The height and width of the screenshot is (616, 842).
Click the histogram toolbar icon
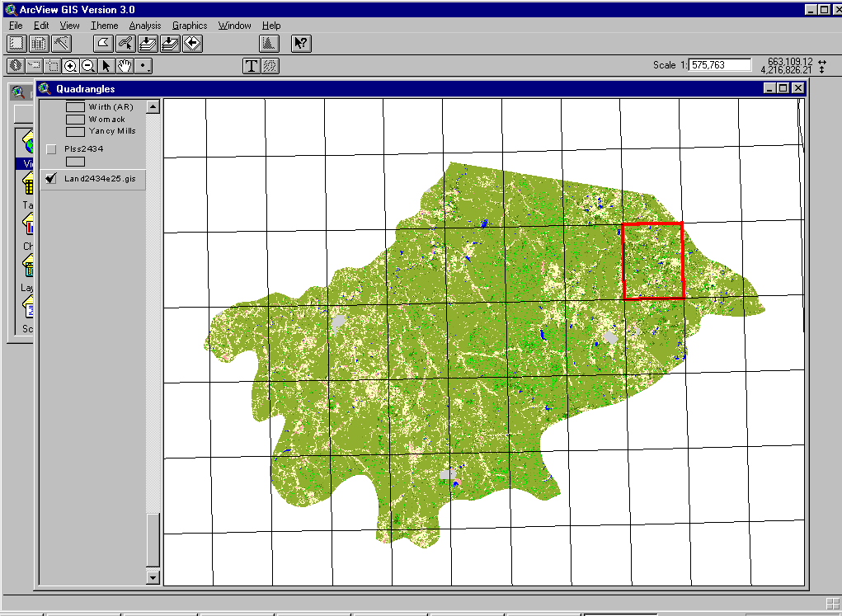[x=269, y=43]
